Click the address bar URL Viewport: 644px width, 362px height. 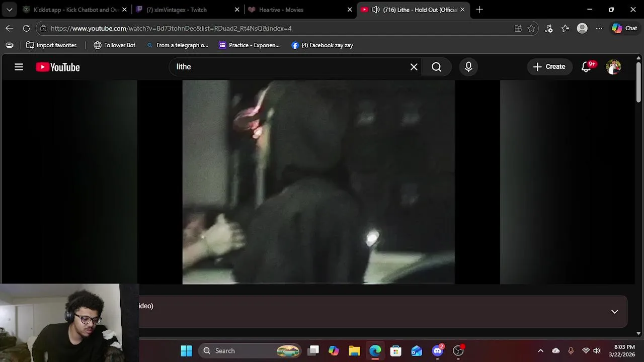171,29
